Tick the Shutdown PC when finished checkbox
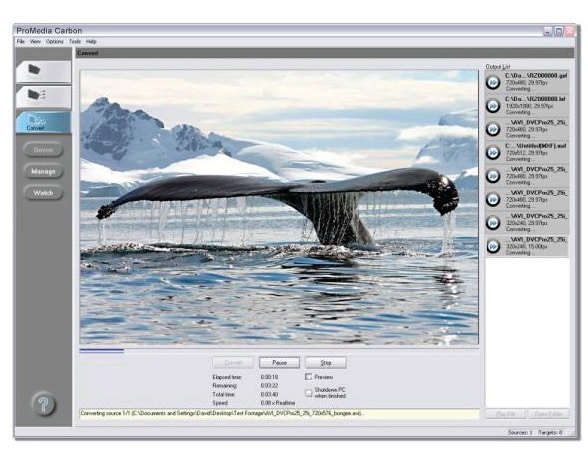588x472 pixels. pos(309,393)
